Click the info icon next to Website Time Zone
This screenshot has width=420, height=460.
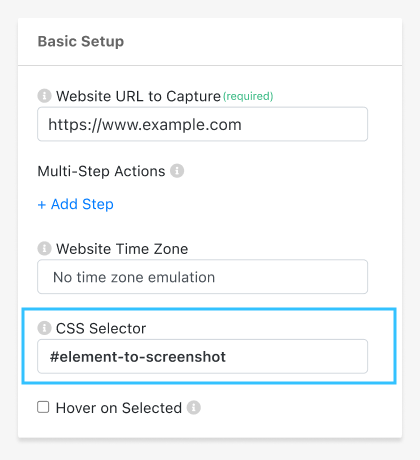tap(44, 249)
